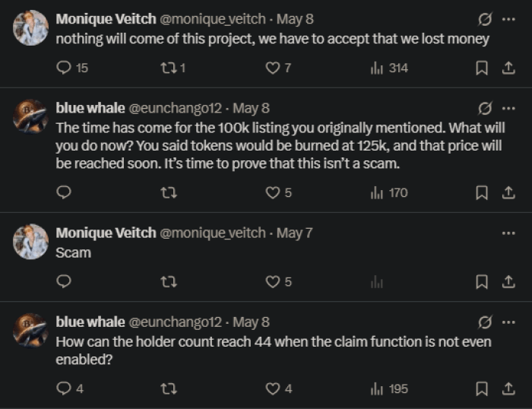
Task: Like Monique's "lost money" tweet
Action: 271,68
